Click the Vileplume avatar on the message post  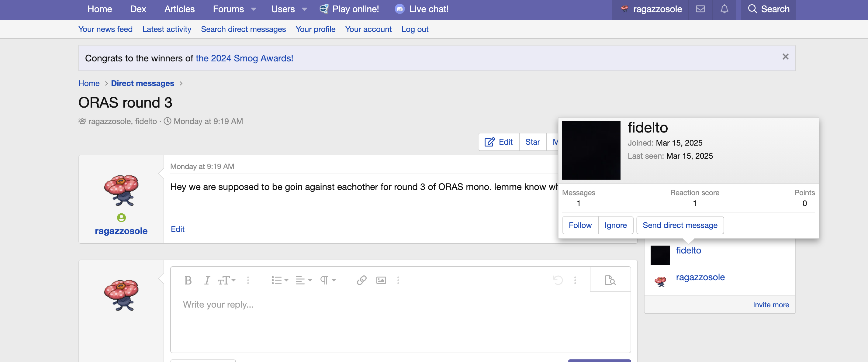[x=121, y=190]
